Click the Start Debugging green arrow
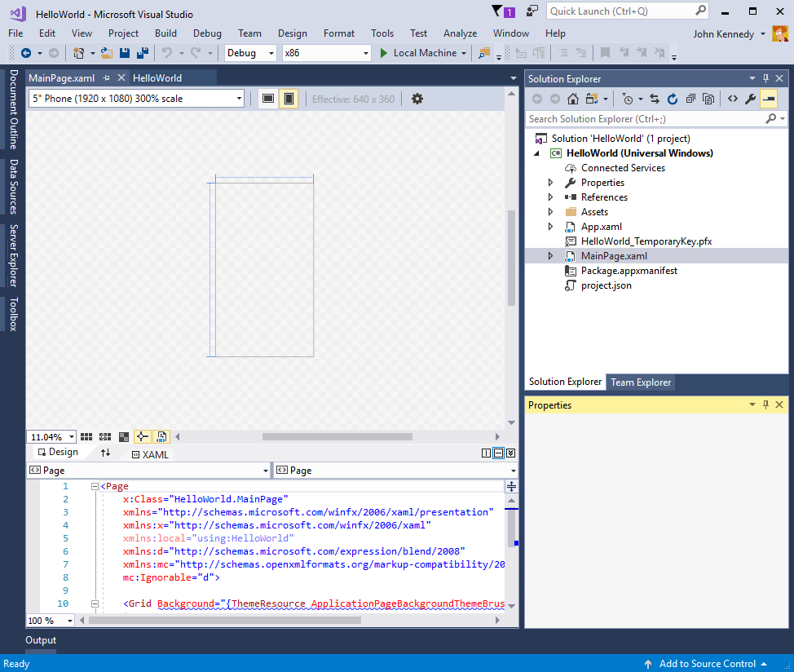 tap(384, 52)
